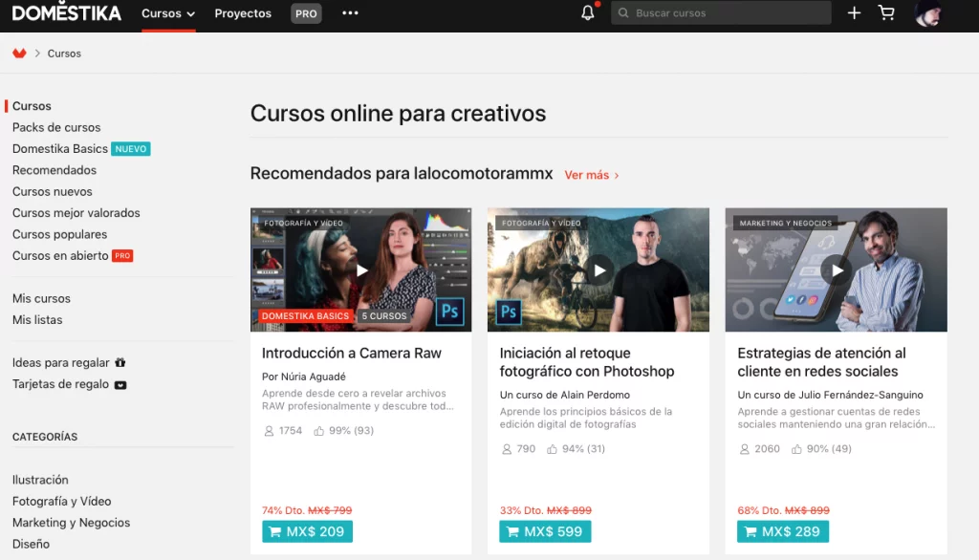
Task: Open Proyectos in the top navigation
Action: tap(243, 13)
